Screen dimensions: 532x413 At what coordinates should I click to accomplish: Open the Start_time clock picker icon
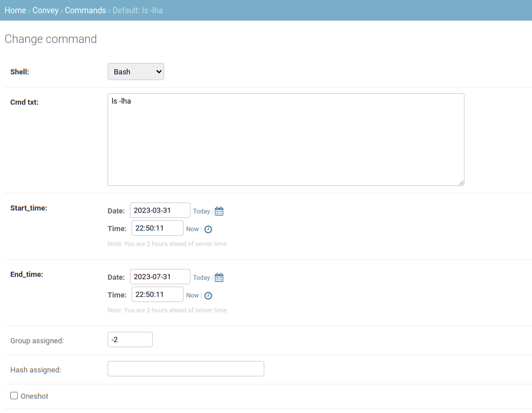pyautogui.click(x=208, y=229)
